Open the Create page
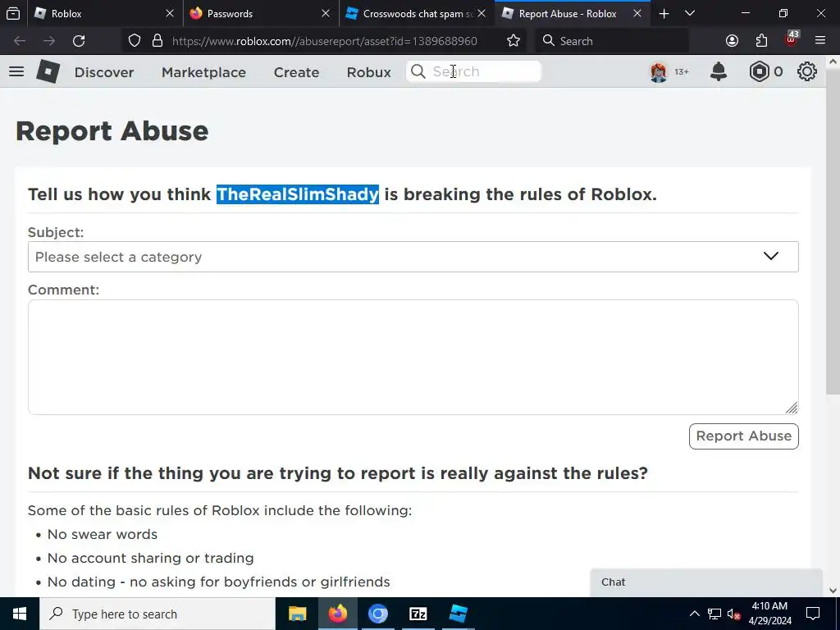 (296, 72)
